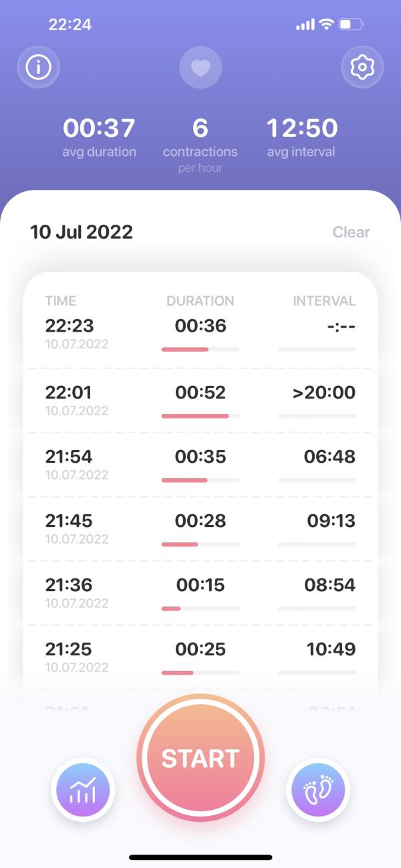Open the info icon
Viewport: 401px width, 868px height.
[38, 67]
